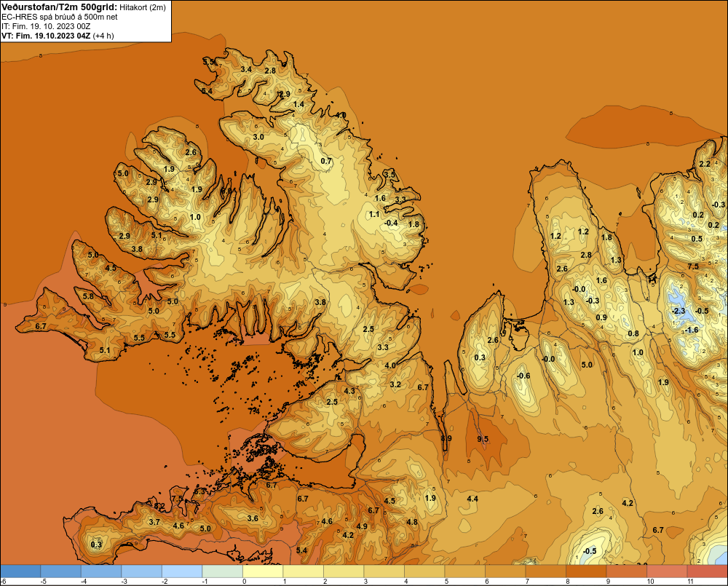Select legend swatch between -3 and -2

142,571
